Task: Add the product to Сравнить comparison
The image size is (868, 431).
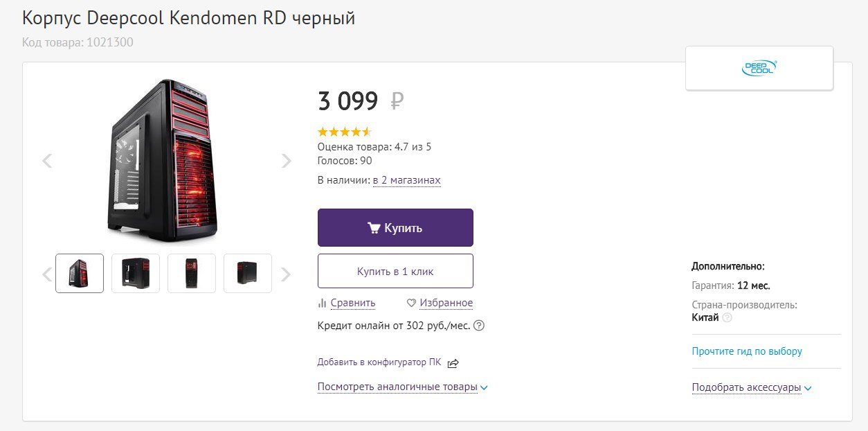Action: (x=347, y=303)
